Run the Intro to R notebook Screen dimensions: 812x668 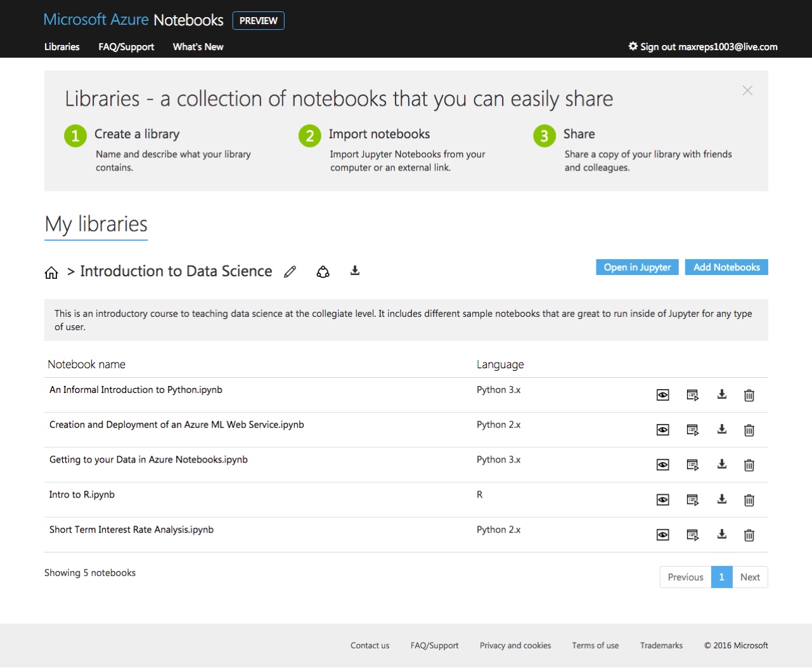pyautogui.click(x=693, y=500)
